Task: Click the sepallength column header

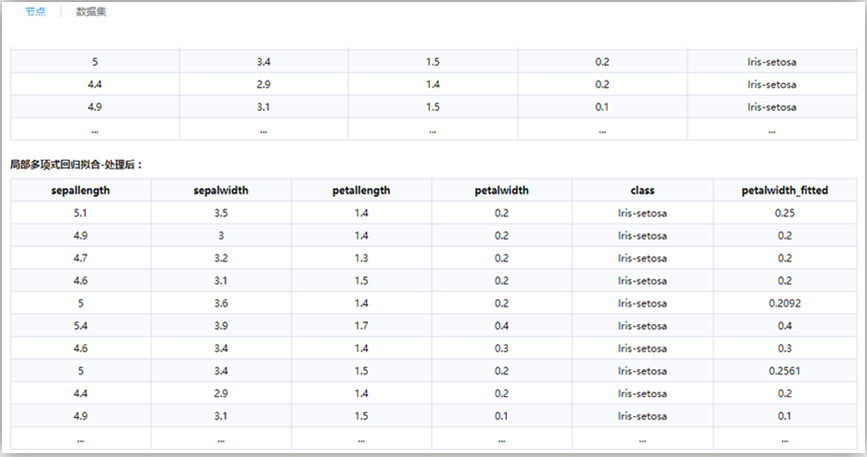Action: coord(80,190)
